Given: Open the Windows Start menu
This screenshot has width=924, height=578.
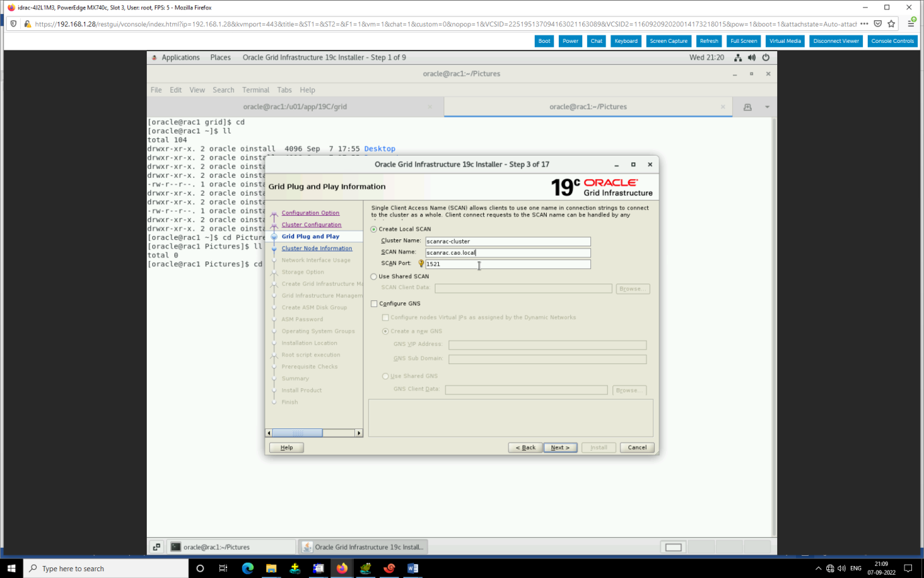Looking at the screenshot, I should pyautogui.click(x=11, y=569).
